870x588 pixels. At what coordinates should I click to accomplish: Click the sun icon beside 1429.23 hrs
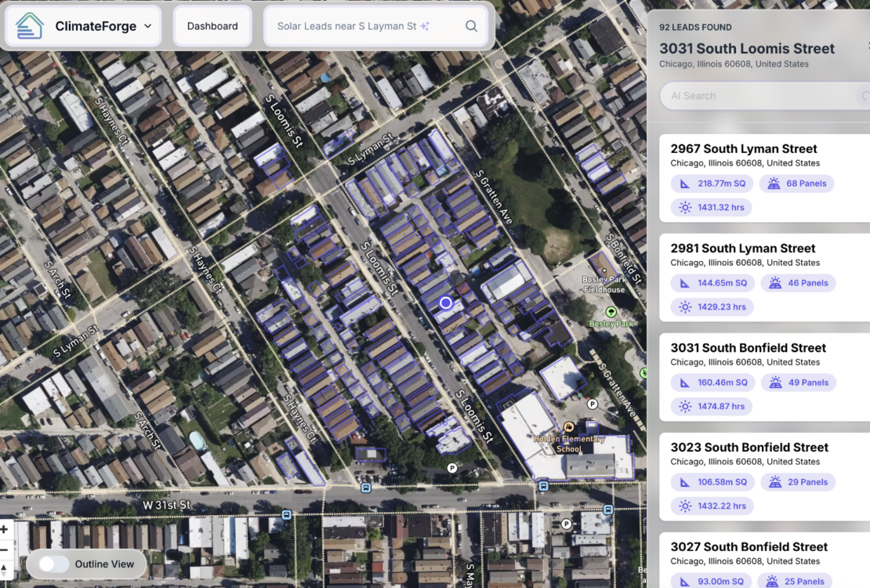(x=686, y=307)
